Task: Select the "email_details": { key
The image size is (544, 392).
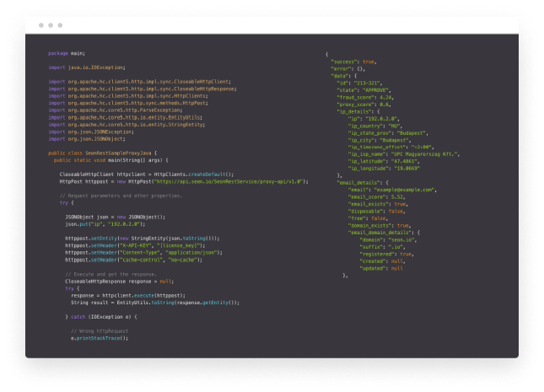Action: click(362, 183)
